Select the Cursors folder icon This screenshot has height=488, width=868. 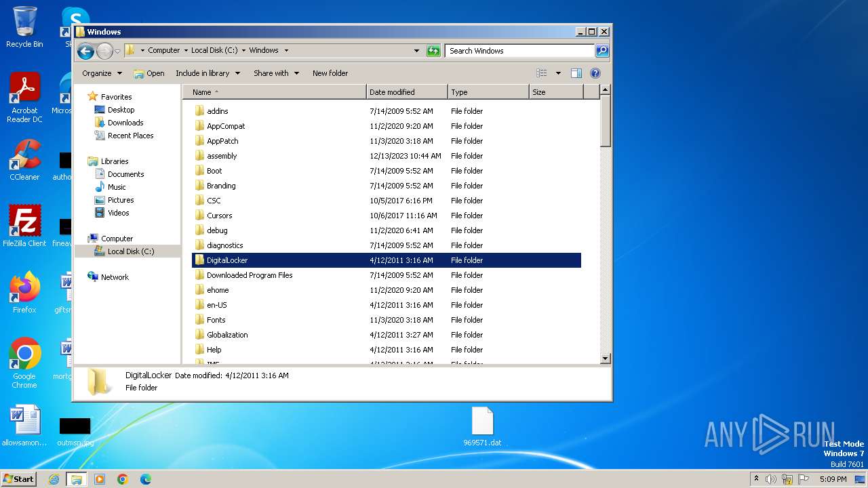point(199,216)
